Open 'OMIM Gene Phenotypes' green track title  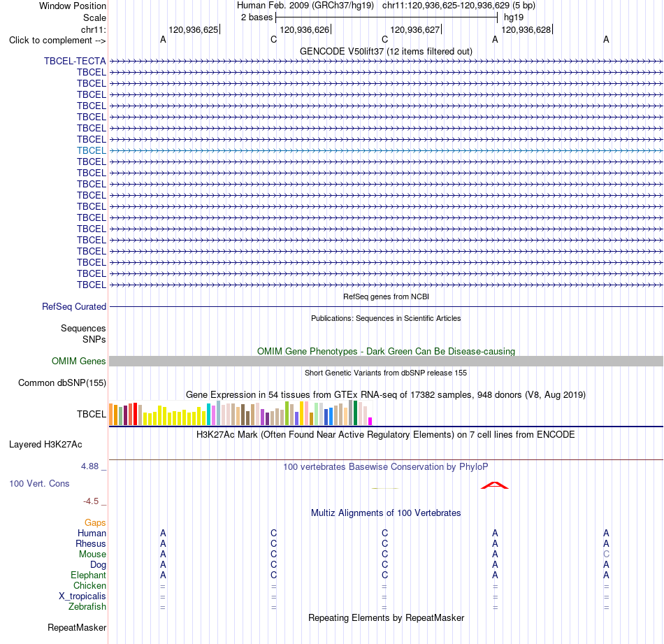pos(387,351)
